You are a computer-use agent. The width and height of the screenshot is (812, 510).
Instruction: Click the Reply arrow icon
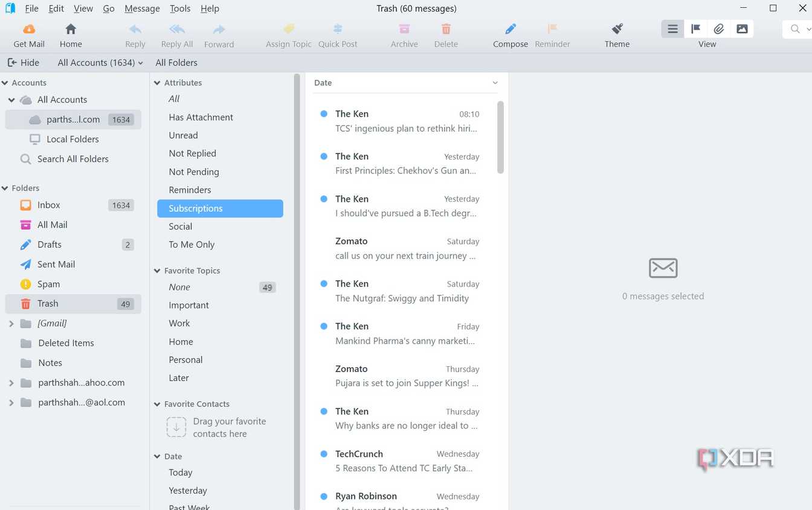[x=135, y=29]
